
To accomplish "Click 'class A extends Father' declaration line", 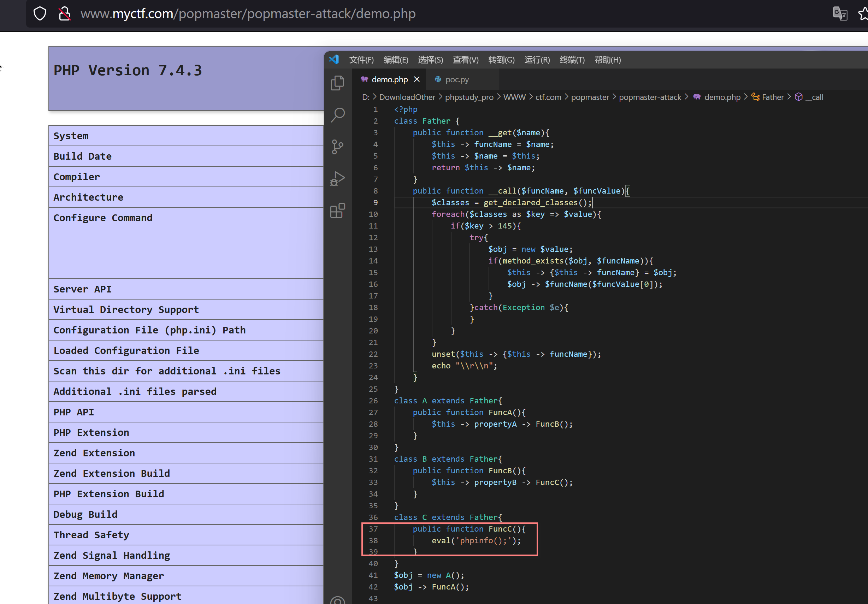I will point(448,401).
